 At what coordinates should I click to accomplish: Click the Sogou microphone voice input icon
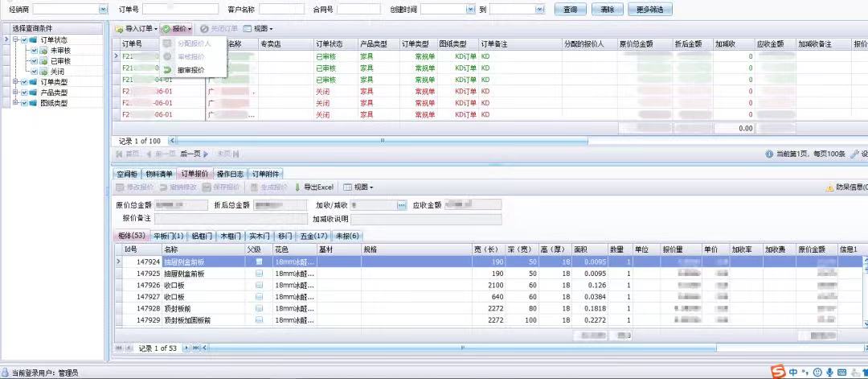click(x=829, y=373)
